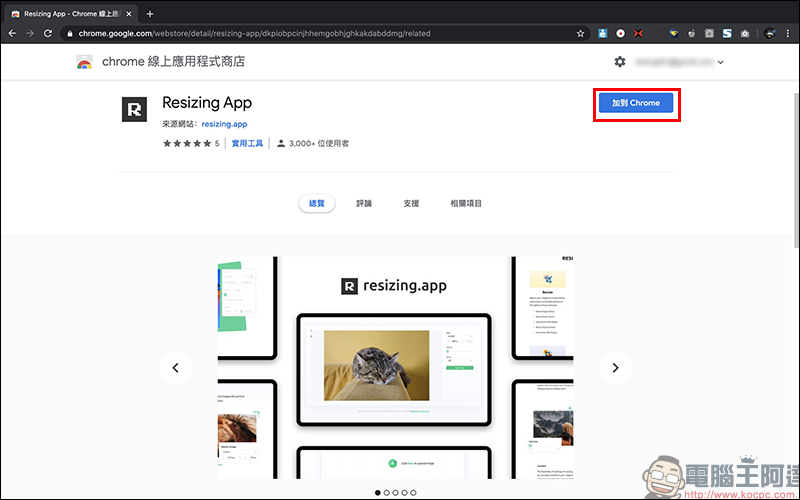
Task: Switch to the 相關項目 tab
Action: tap(466, 203)
